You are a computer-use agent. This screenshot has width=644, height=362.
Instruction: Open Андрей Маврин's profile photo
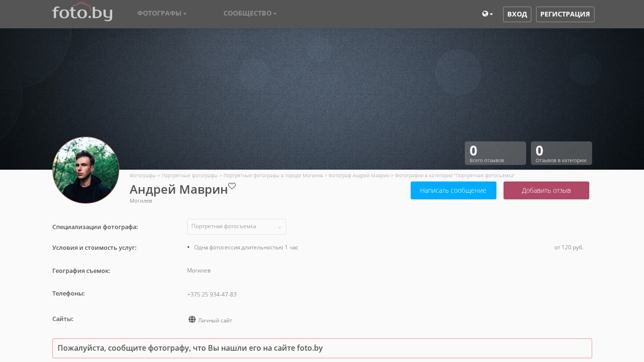(86, 170)
